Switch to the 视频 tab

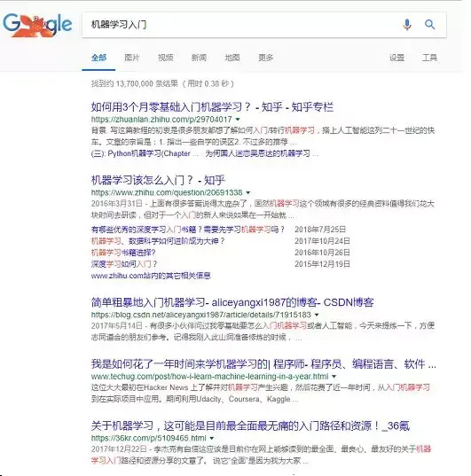[166, 58]
